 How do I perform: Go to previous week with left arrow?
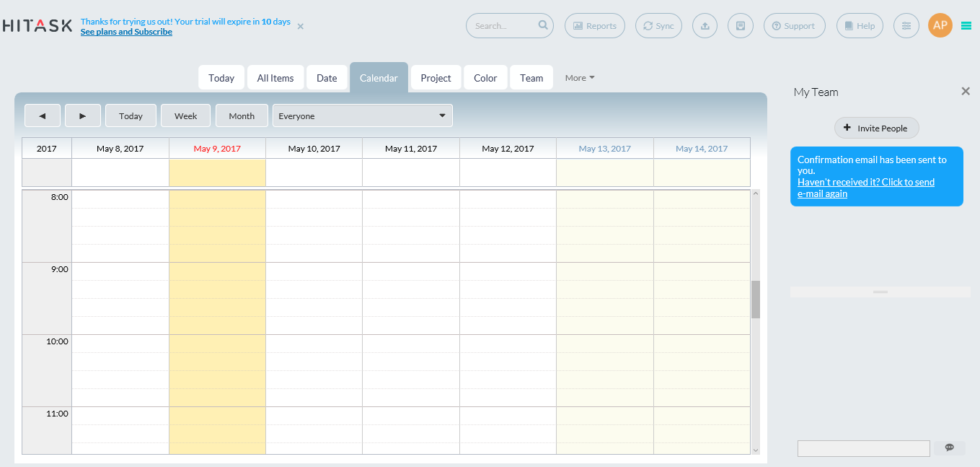43,115
